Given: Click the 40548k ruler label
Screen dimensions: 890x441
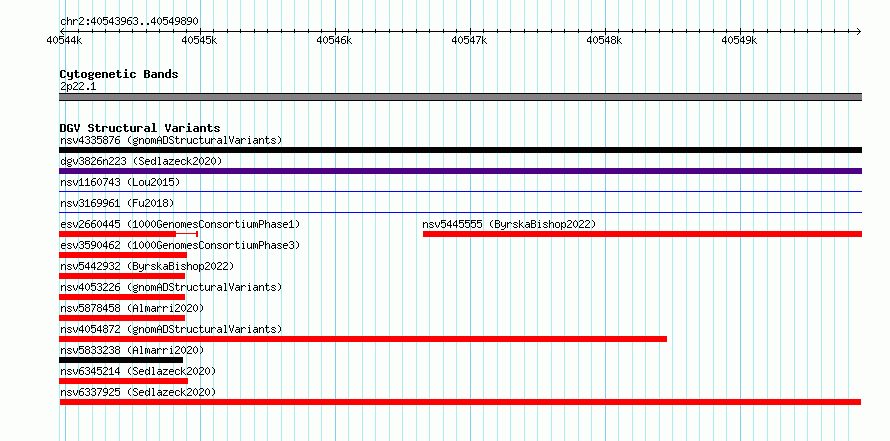Looking at the screenshot, I should click(604, 40).
